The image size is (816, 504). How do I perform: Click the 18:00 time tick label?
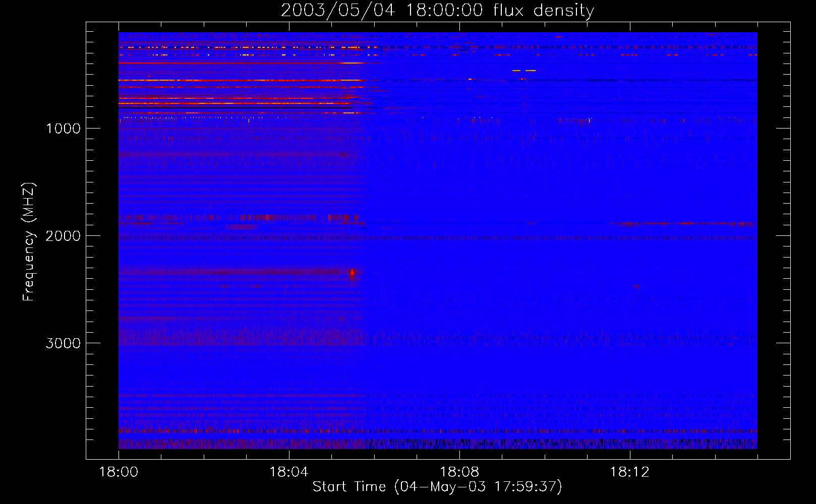[119, 472]
